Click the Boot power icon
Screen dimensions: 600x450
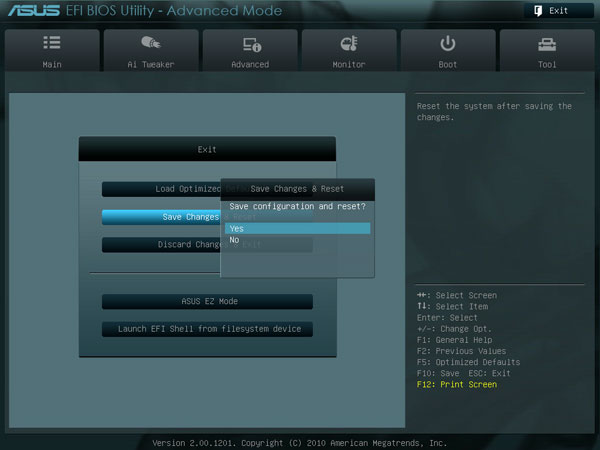click(x=448, y=43)
